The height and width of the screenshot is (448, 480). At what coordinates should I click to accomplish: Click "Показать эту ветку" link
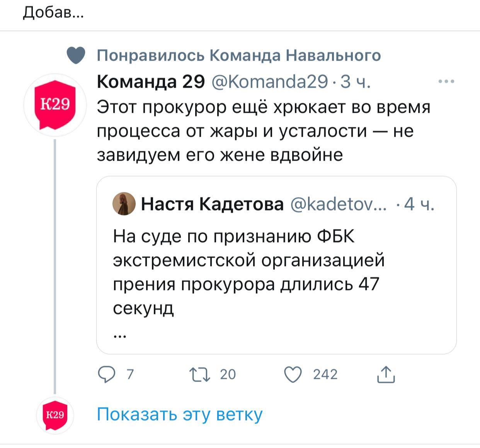179,414
